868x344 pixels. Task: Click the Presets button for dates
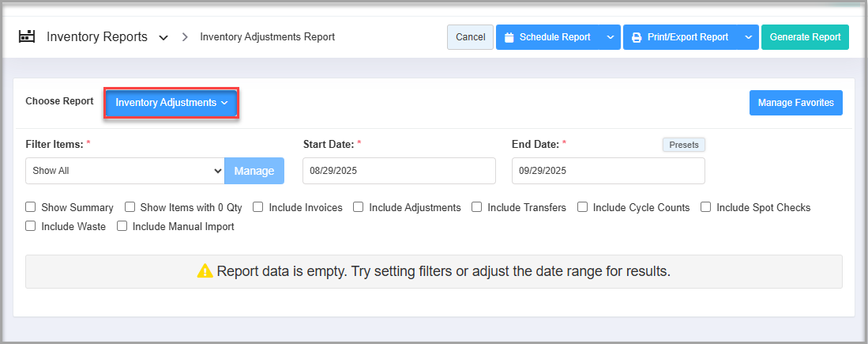tap(683, 145)
